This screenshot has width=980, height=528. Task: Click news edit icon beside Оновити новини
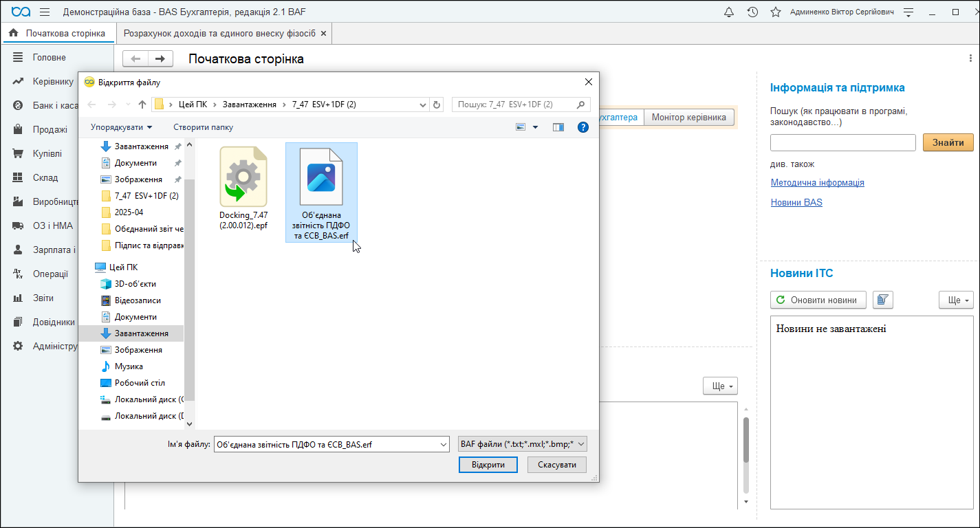(883, 300)
